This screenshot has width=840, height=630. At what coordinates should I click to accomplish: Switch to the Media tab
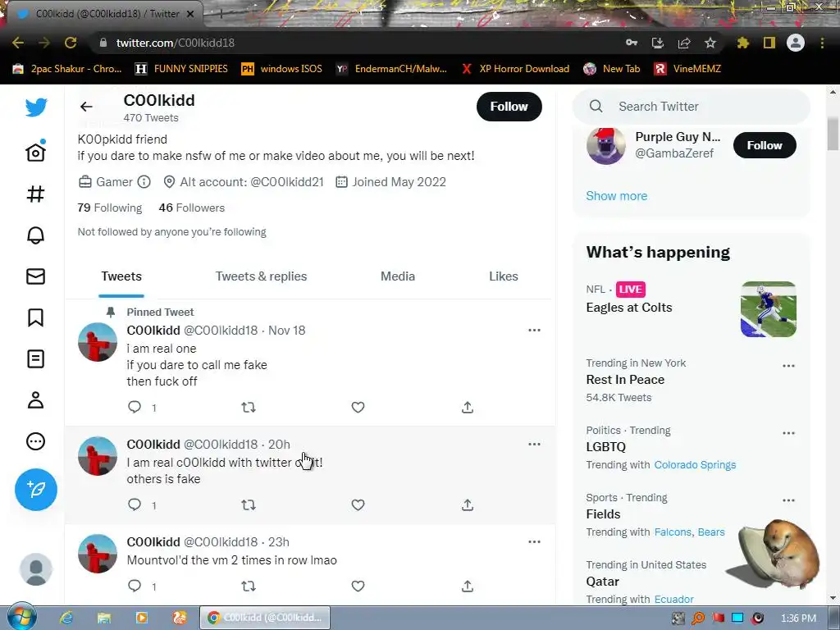click(x=398, y=276)
